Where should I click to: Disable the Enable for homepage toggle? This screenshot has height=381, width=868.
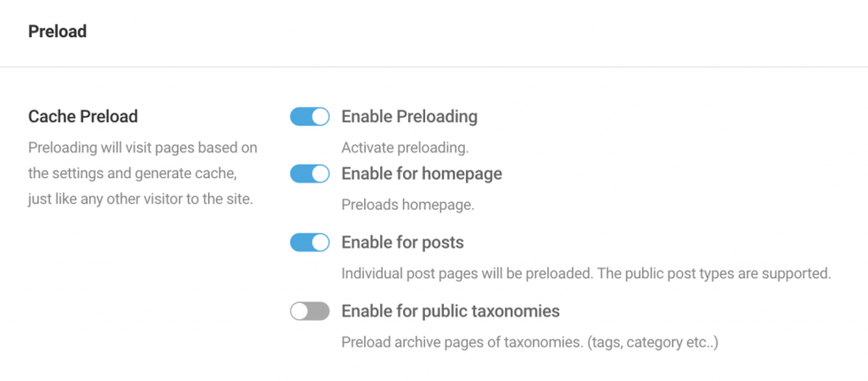309,174
